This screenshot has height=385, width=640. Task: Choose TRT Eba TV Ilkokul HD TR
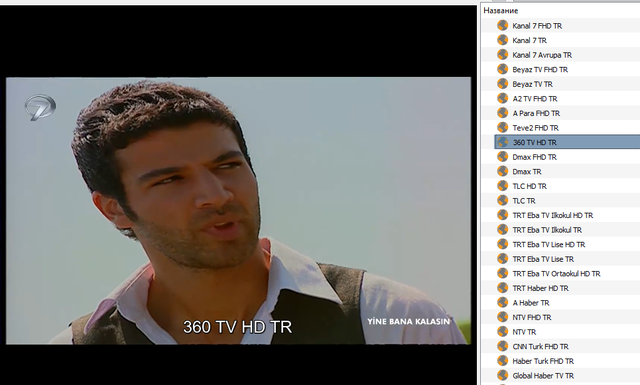coord(553,216)
